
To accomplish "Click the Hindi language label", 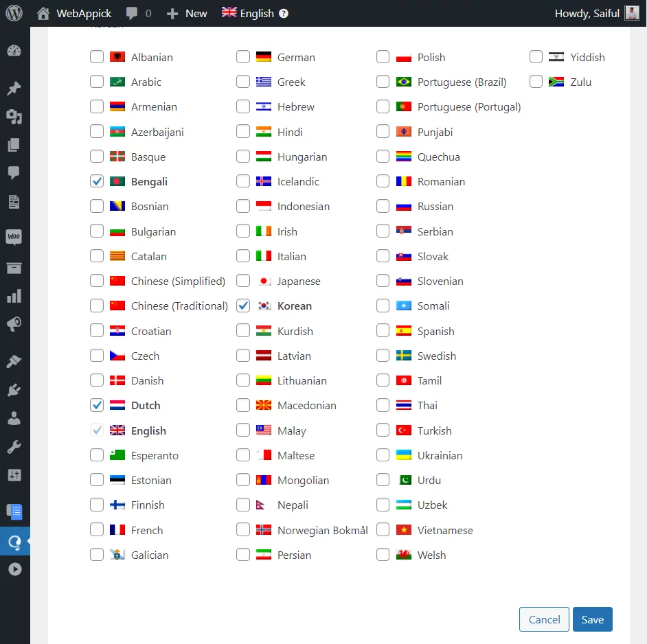I will (290, 132).
